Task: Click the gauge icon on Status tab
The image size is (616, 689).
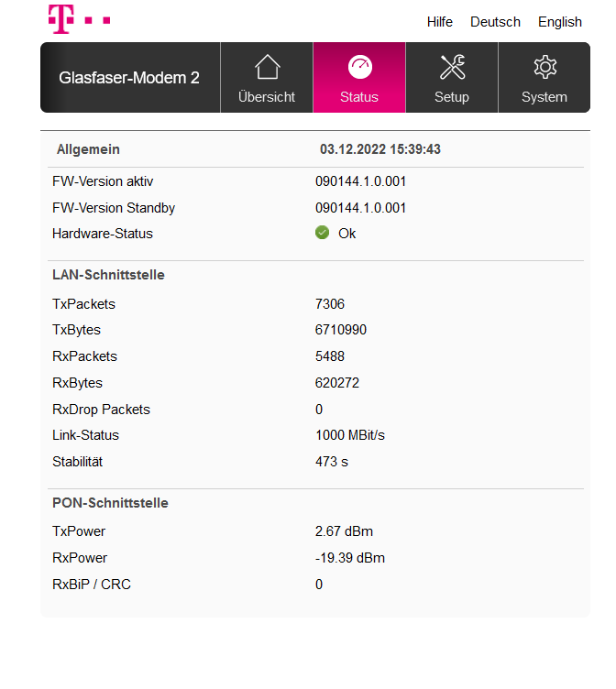Action: click(x=359, y=67)
